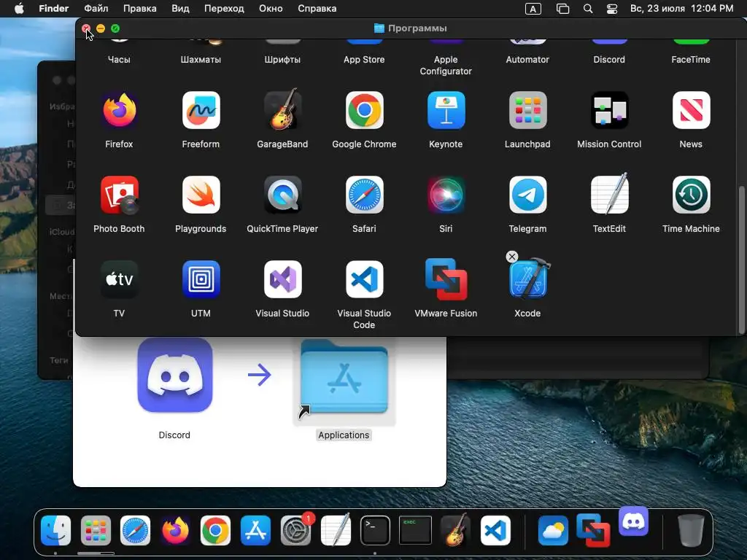Select the Apple TV app icon

(119, 279)
